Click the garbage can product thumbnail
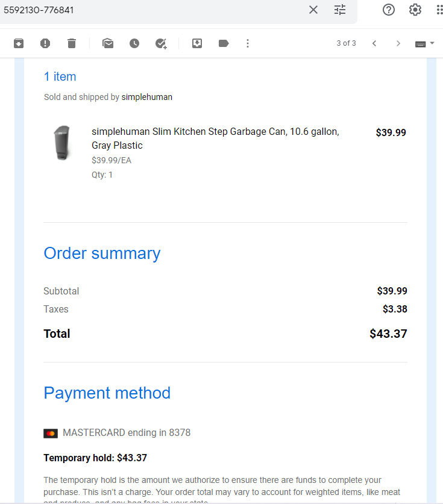This screenshot has width=443, height=504. tap(63, 143)
